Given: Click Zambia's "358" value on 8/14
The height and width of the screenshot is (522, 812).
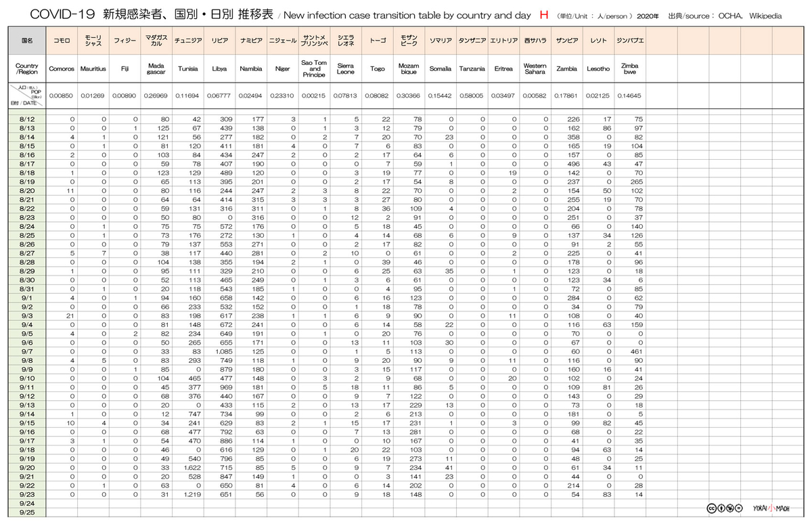Looking at the screenshot, I should (x=574, y=137).
